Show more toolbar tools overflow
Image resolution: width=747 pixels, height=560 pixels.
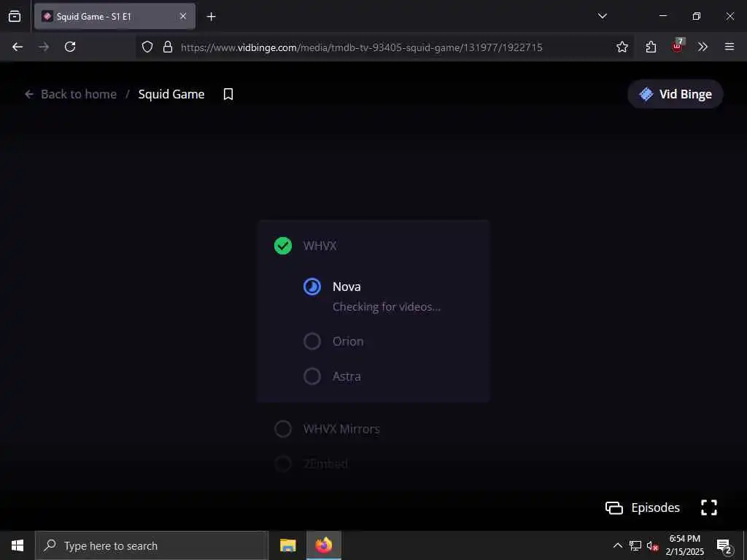[x=703, y=47]
